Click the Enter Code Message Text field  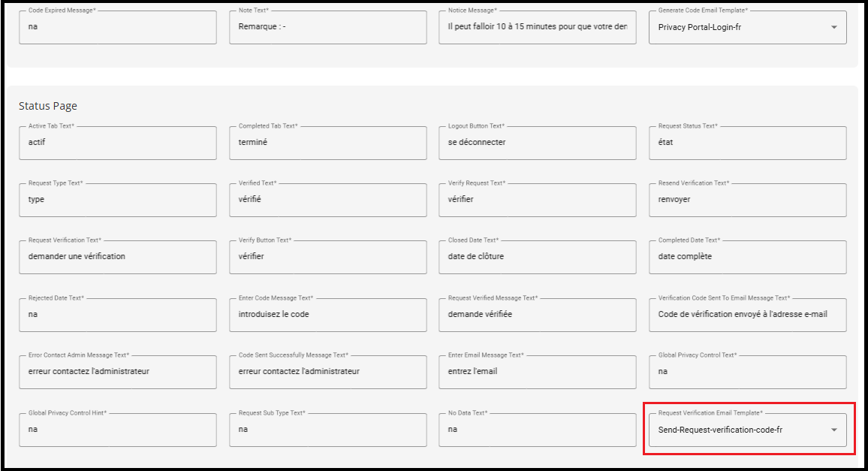[327, 315]
